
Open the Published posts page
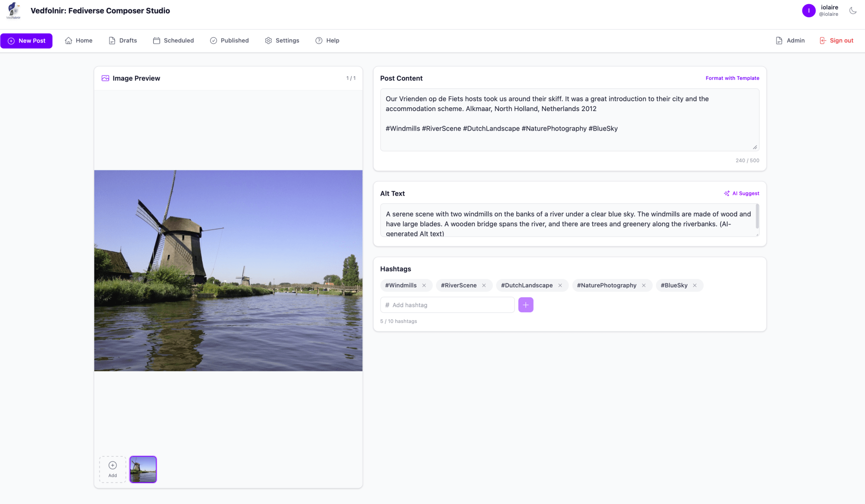tap(229, 41)
